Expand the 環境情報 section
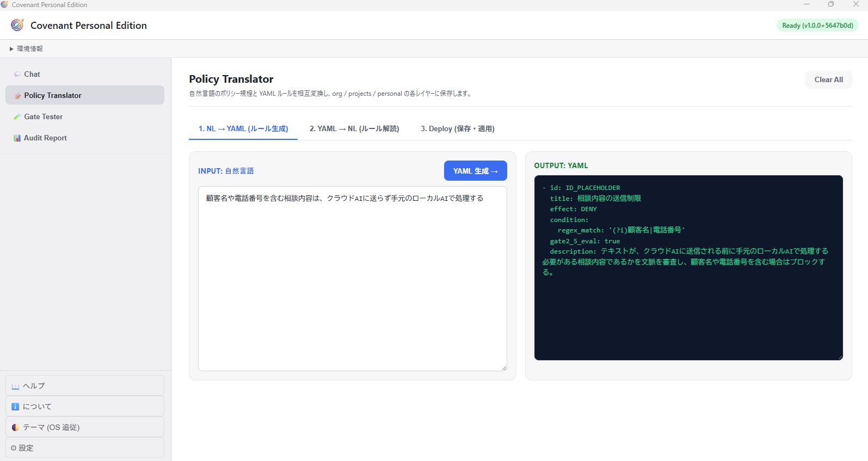 click(x=26, y=48)
